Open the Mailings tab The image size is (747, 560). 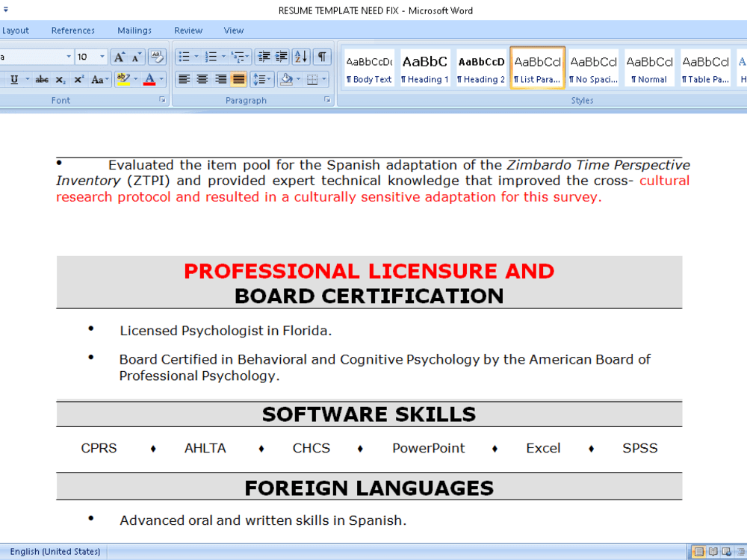tap(134, 31)
